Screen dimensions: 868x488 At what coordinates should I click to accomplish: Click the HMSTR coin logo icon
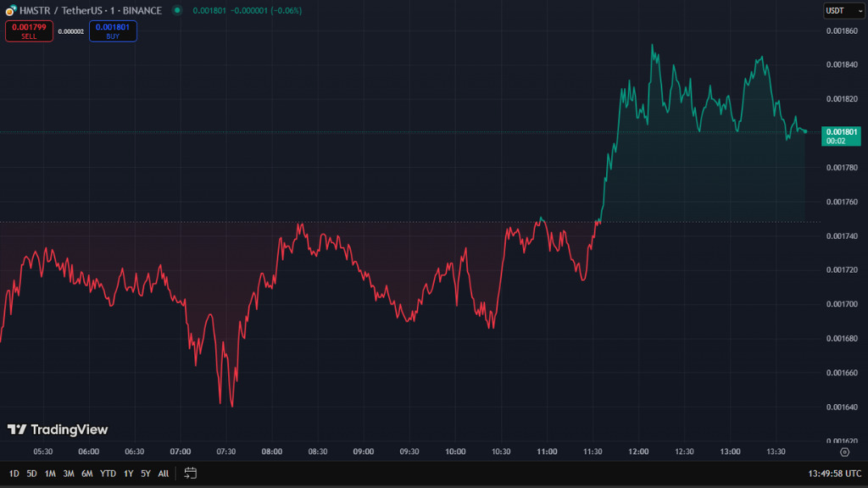click(x=9, y=10)
